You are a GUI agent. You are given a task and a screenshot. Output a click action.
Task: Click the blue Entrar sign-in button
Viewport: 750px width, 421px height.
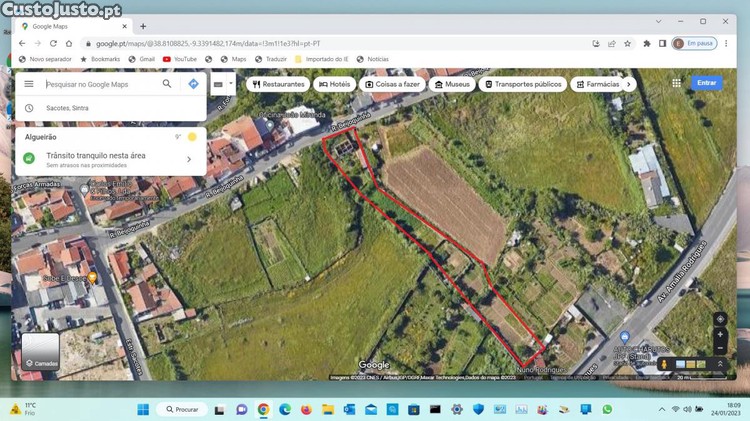[706, 83]
